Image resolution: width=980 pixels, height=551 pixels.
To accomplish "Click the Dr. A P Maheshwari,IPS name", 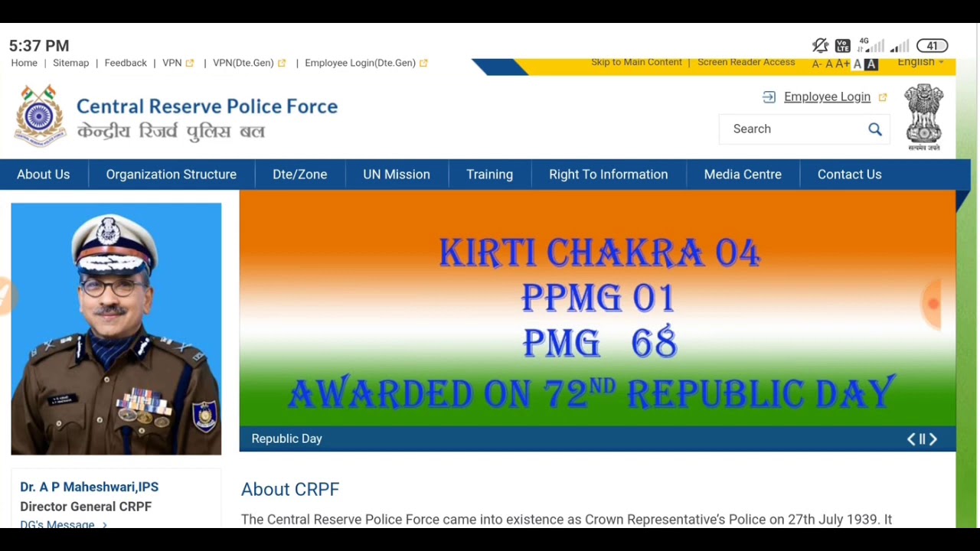I will pyautogui.click(x=90, y=487).
